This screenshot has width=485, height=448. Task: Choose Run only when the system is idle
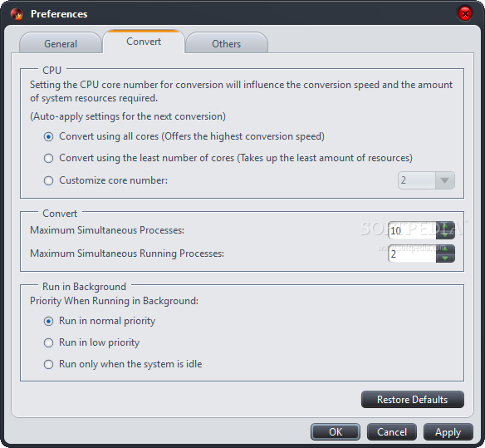(48, 364)
